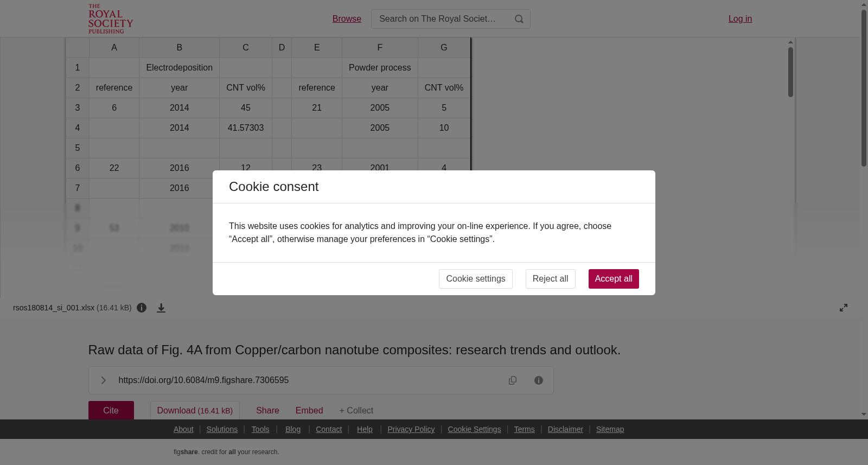Click the row 3 header
This screenshot has height=465, width=868.
click(x=78, y=108)
